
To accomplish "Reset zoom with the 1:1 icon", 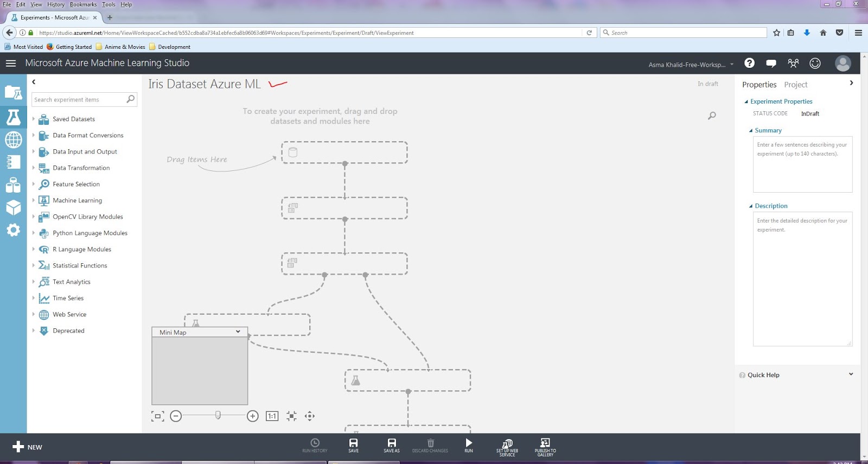I will tap(272, 416).
